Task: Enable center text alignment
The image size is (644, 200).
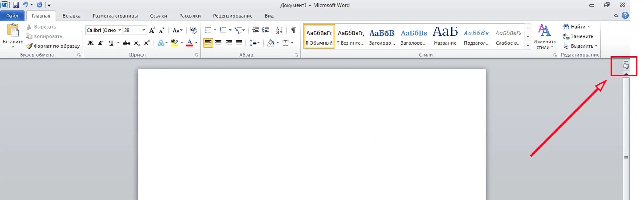Action: [x=218, y=43]
